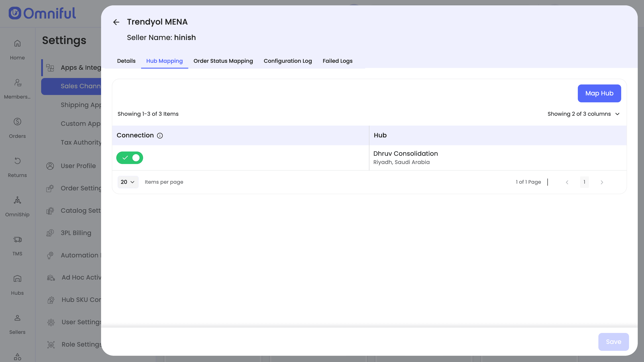Click the back arrow beside Trendyol MENA

(116, 22)
